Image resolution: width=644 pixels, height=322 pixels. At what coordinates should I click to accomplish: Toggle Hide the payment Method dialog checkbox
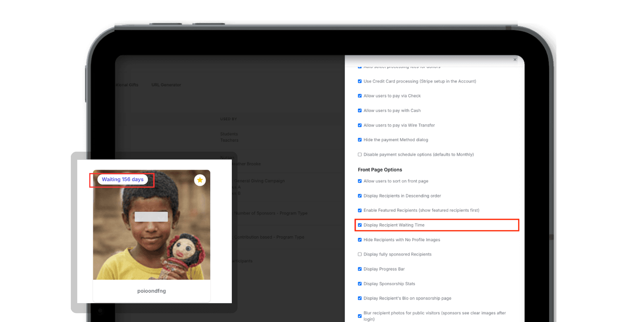pos(360,140)
